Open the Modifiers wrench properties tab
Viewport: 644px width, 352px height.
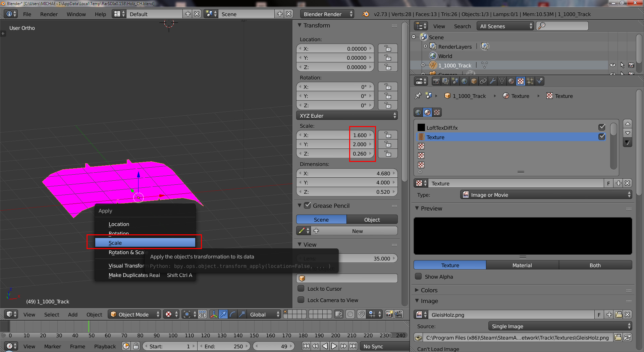point(492,81)
